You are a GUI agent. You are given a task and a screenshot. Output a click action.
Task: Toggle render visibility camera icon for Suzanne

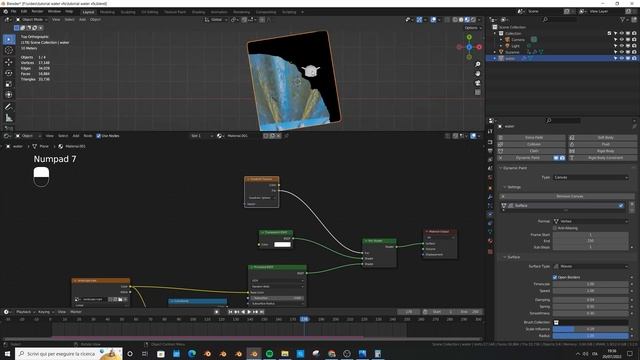(x=634, y=52)
